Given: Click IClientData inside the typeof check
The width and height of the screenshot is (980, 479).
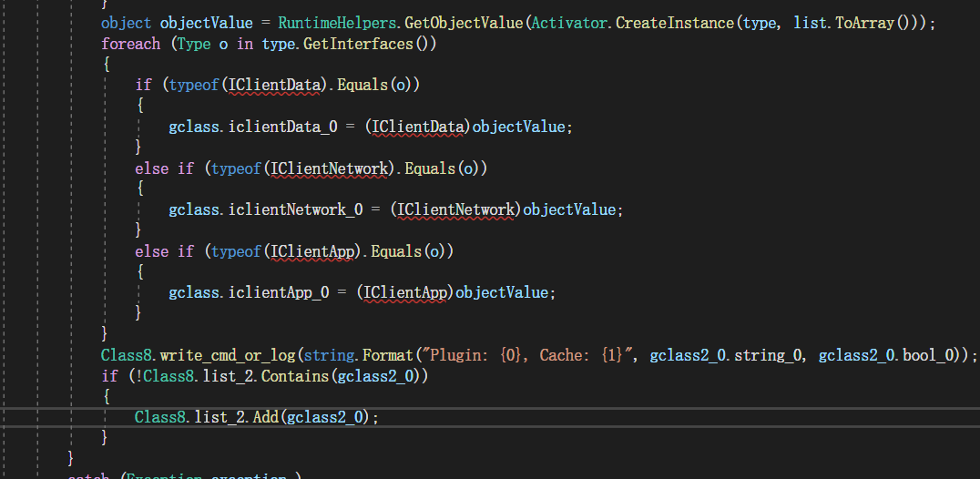Looking at the screenshot, I should 274,86.
